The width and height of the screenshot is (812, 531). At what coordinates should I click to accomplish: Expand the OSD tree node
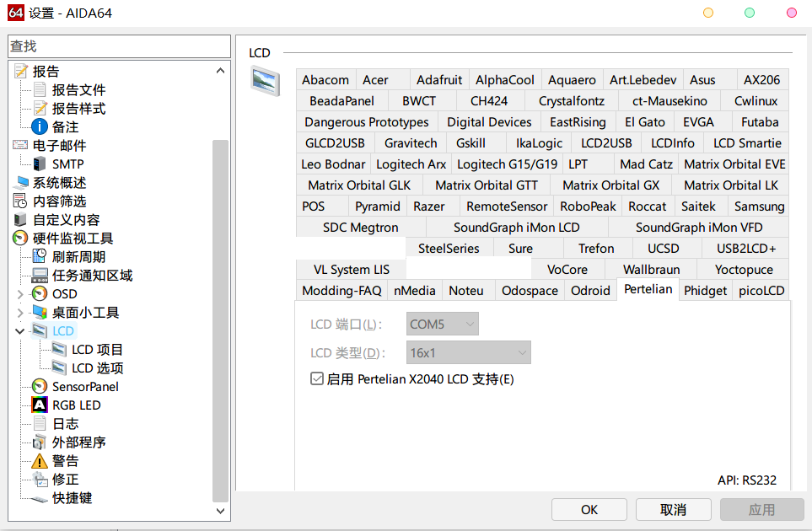click(x=20, y=294)
